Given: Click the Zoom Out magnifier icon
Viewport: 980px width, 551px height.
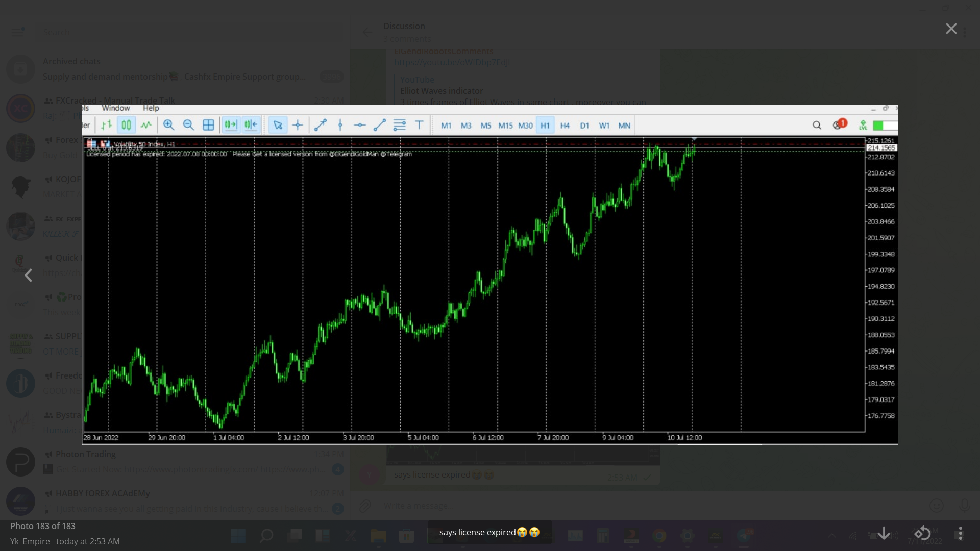Looking at the screenshot, I should (x=188, y=125).
